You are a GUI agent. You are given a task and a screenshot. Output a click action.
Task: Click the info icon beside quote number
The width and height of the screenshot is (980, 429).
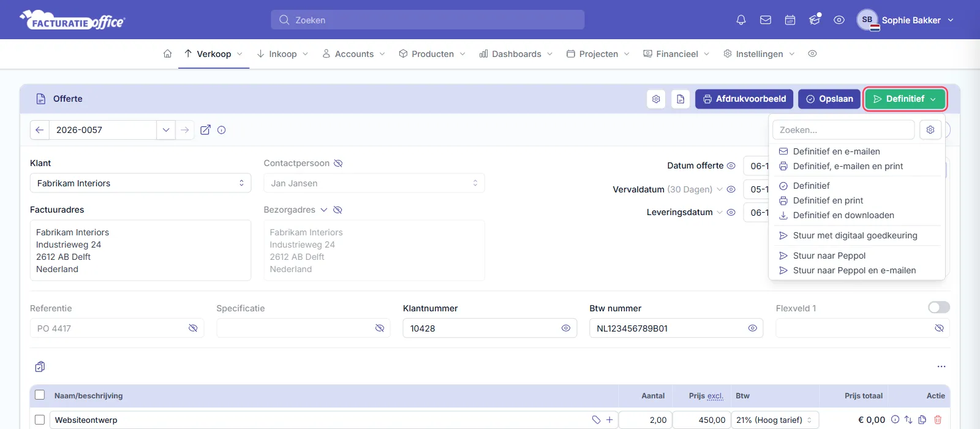pos(222,130)
